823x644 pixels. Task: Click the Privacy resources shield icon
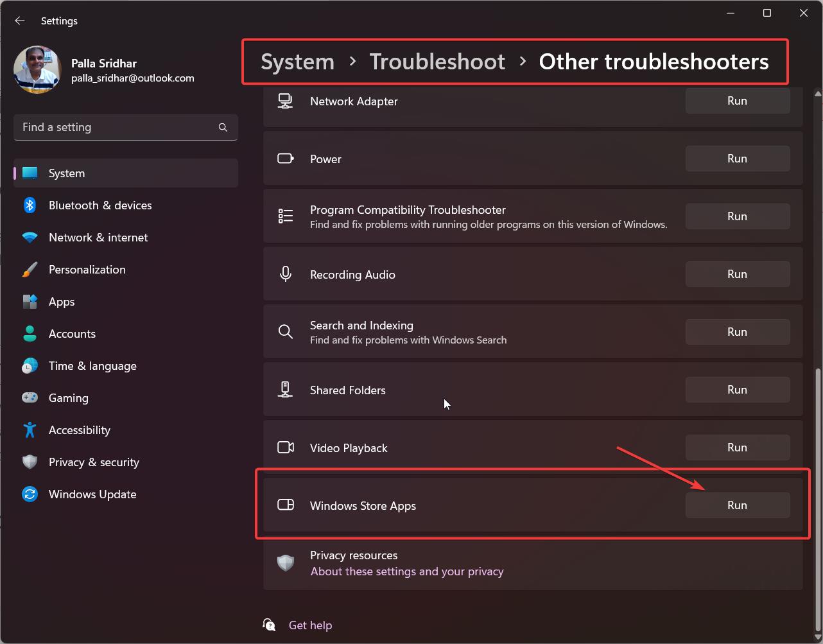(x=285, y=562)
